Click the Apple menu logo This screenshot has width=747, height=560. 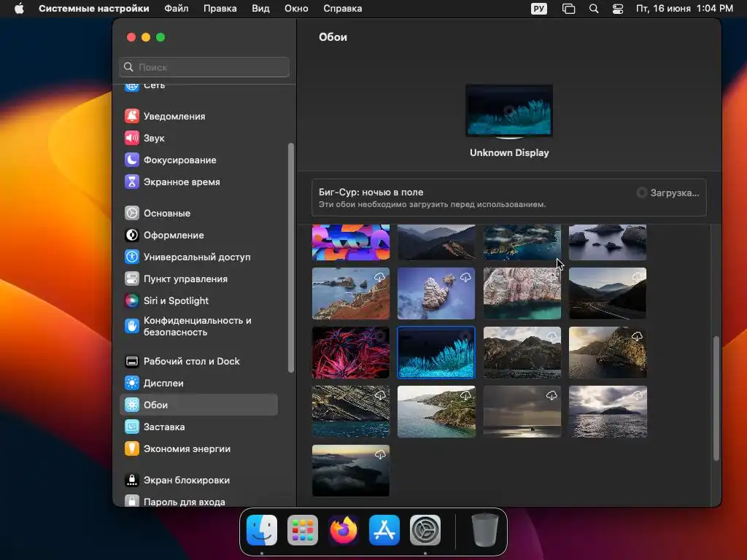[19, 9]
